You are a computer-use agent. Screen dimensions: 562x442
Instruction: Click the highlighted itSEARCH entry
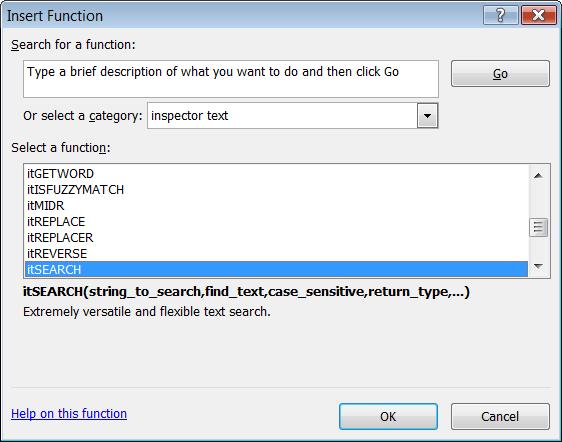tap(276, 269)
